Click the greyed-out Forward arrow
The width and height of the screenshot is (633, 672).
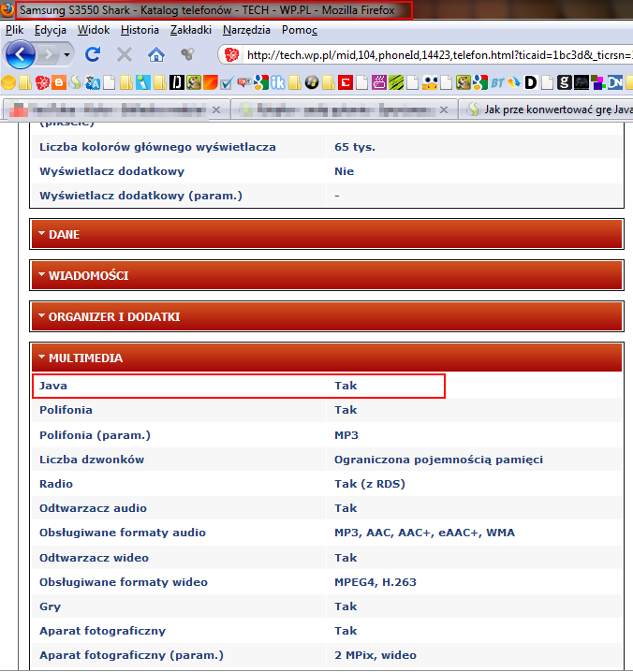[49, 55]
